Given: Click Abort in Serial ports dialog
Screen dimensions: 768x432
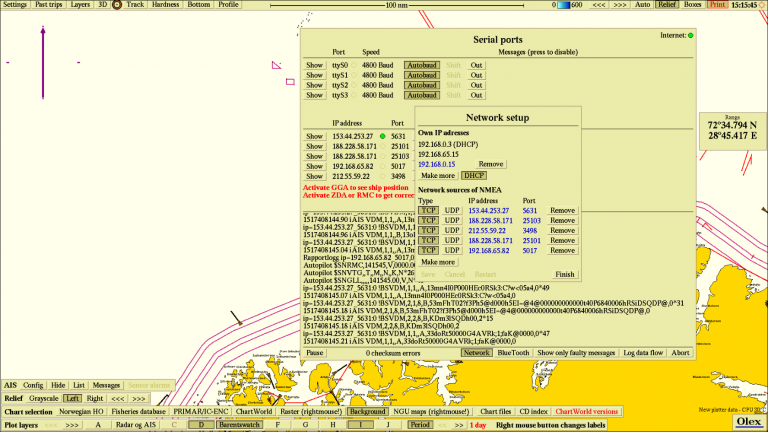Looking at the screenshot, I should coord(680,353).
